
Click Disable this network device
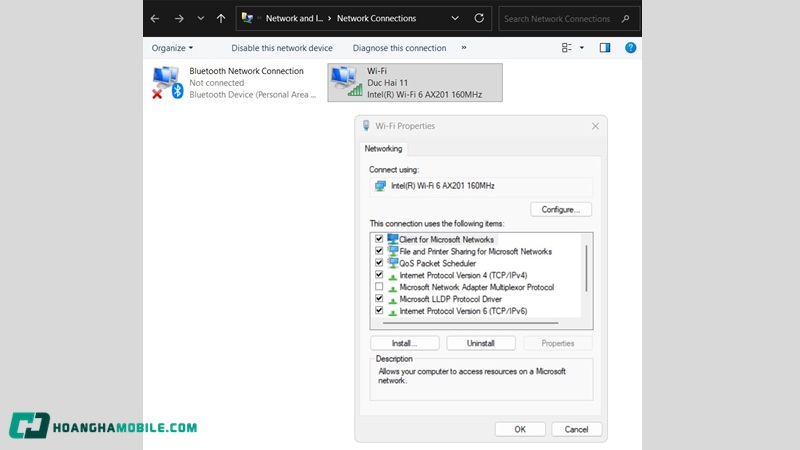click(x=281, y=48)
